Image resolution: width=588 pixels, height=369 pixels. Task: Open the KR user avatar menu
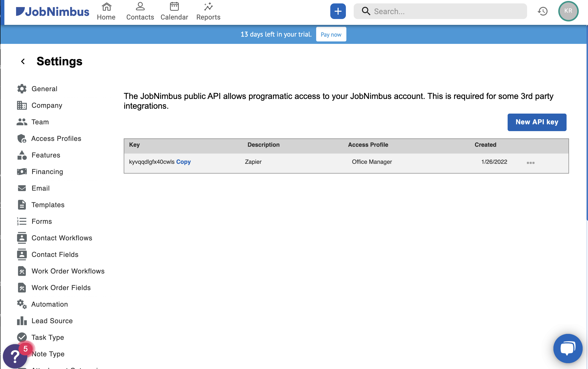568,11
